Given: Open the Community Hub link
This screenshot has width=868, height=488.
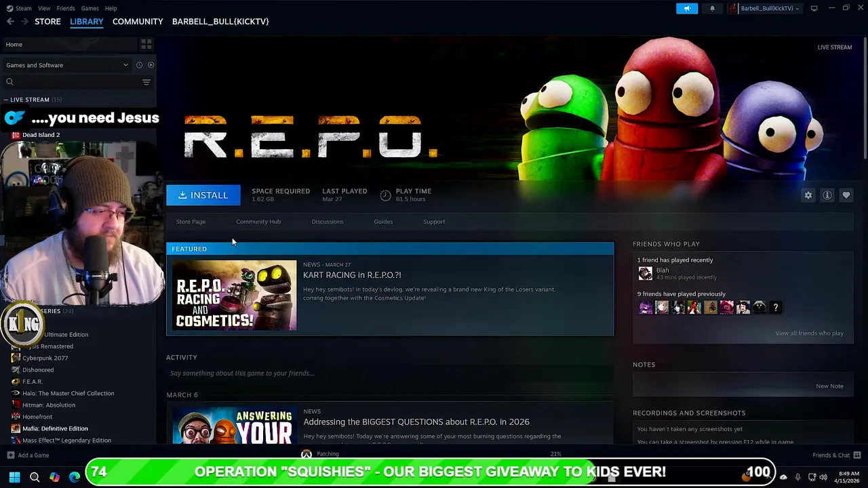Looking at the screenshot, I should pyautogui.click(x=258, y=222).
